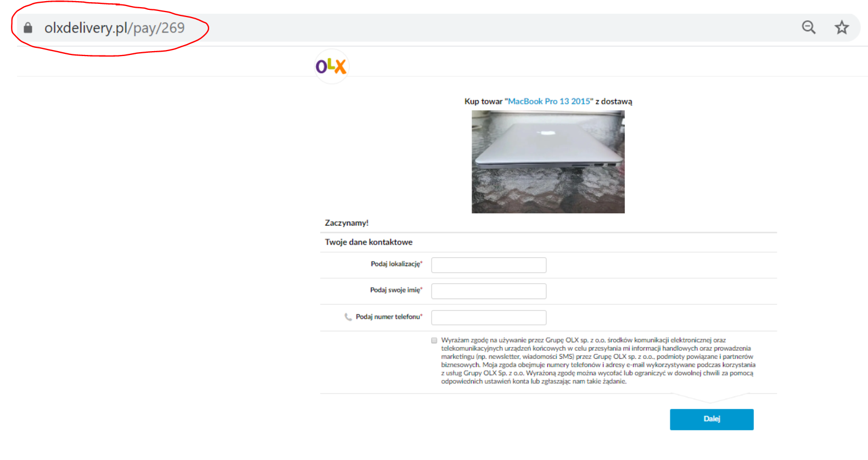This screenshot has width=868, height=460.
Task: Click the marketing consent paragraph text
Action: pyautogui.click(x=598, y=361)
